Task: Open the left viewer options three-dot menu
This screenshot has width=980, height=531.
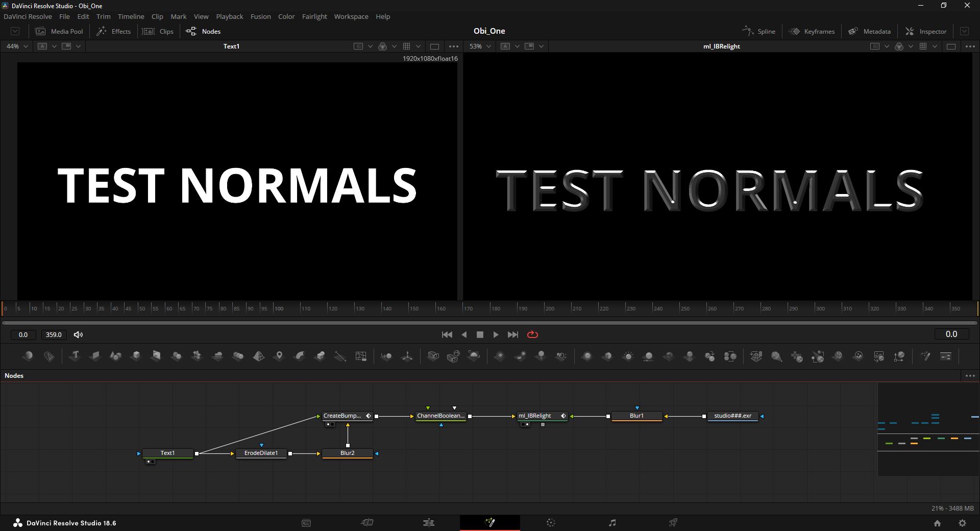Action: [453, 46]
